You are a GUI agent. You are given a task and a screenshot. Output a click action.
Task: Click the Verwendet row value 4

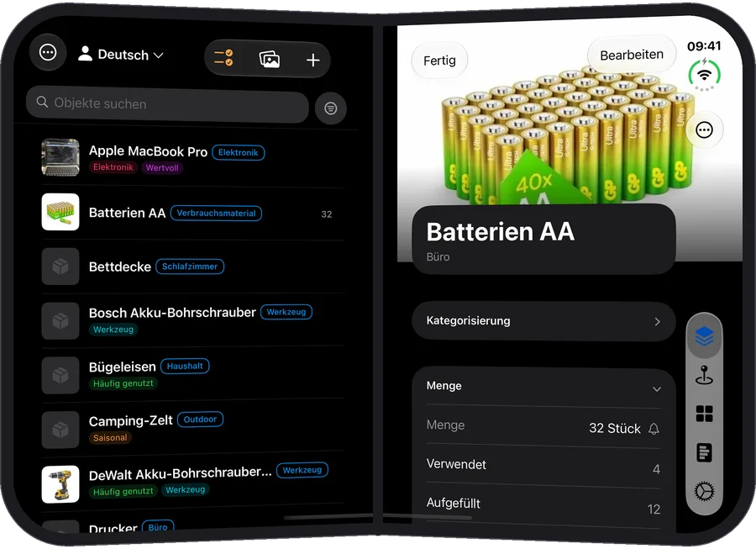[656, 469]
